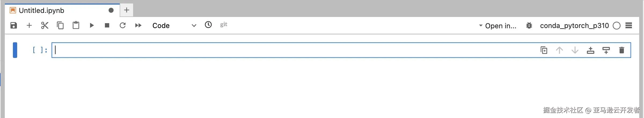
Task: Click the git toolbar button
Action: click(224, 25)
